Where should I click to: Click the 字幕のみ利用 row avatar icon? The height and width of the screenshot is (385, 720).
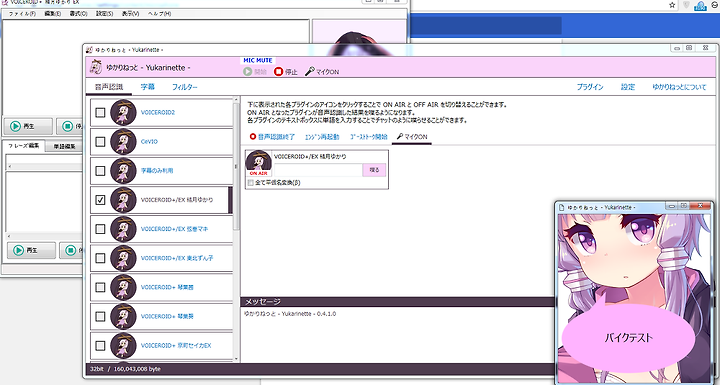(x=124, y=170)
